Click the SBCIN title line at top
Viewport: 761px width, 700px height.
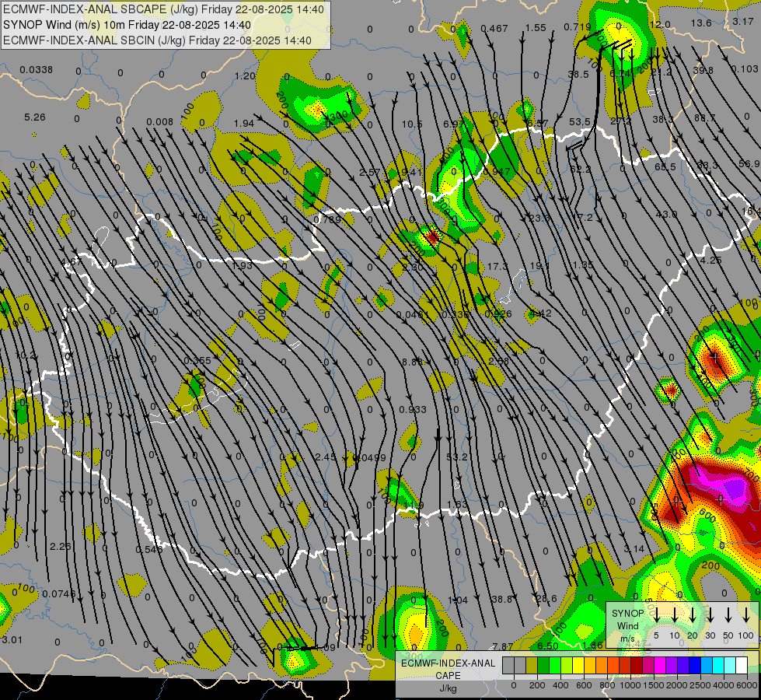(157, 40)
